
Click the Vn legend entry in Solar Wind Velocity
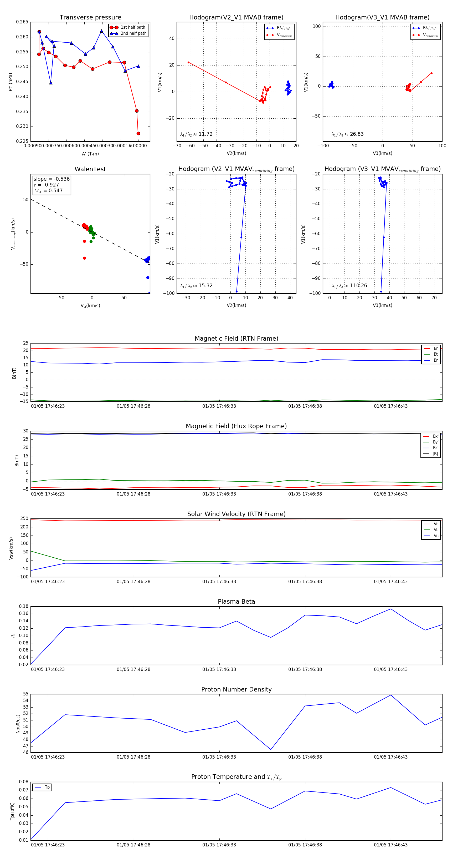click(x=431, y=536)
